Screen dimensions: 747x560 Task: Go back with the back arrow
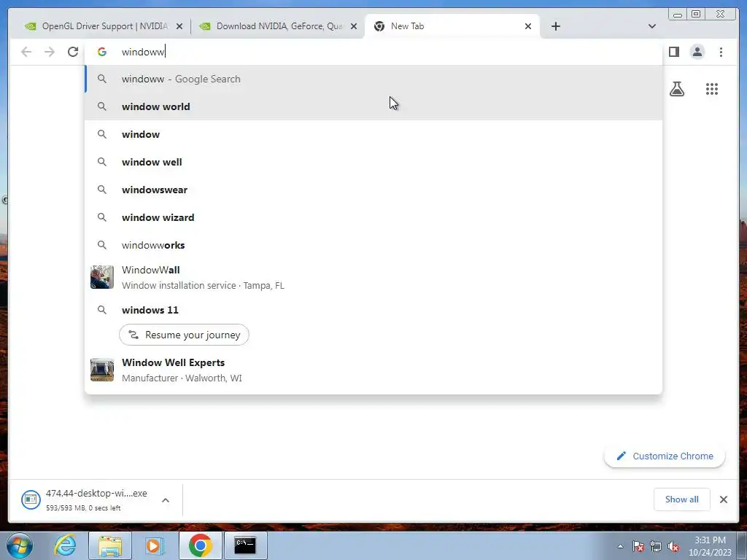pos(26,52)
